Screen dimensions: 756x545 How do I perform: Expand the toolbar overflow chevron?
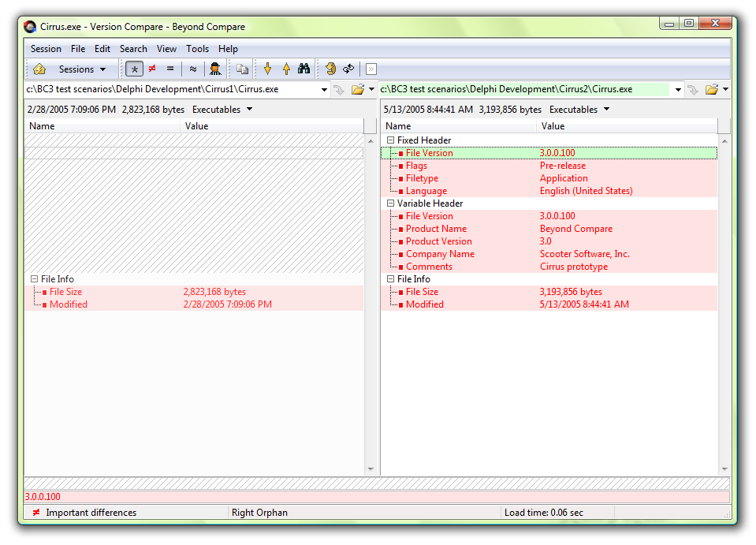click(x=371, y=69)
